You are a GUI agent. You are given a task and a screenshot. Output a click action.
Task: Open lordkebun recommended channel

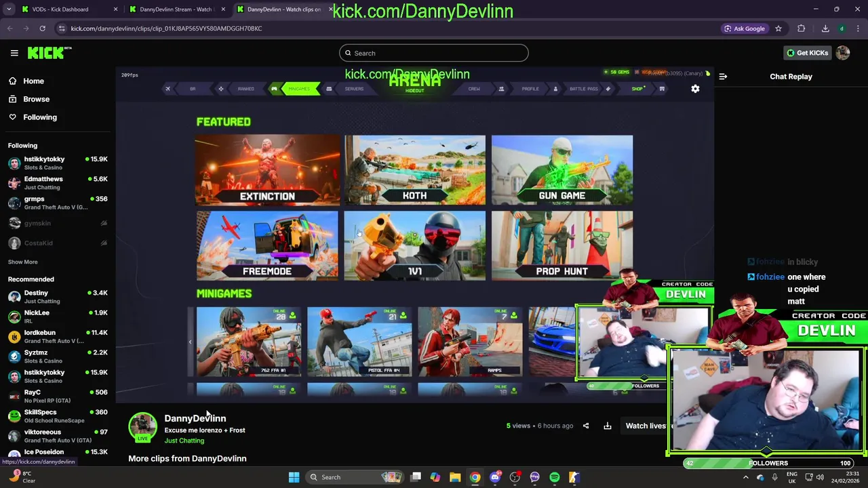pyautogui.click(x=58, y=336)
